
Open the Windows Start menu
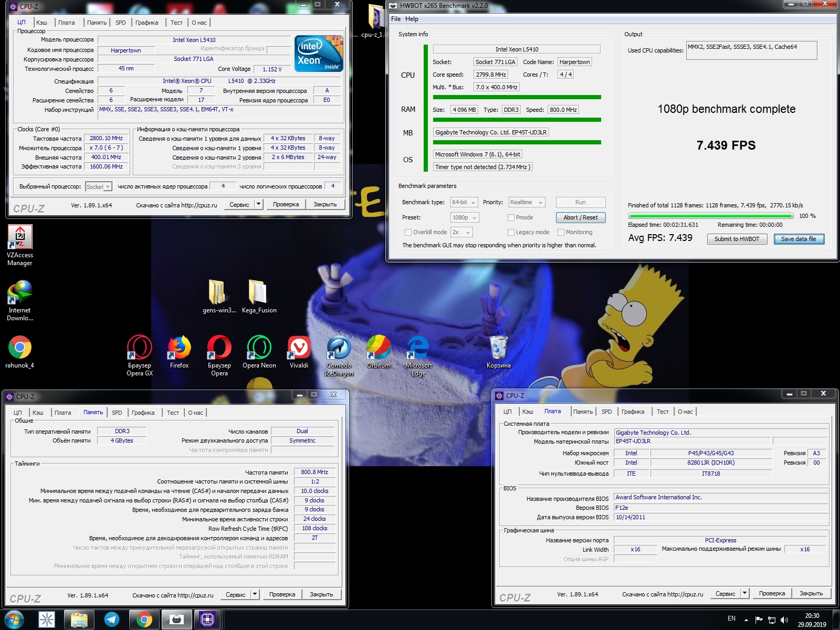(x=14, y=619)
